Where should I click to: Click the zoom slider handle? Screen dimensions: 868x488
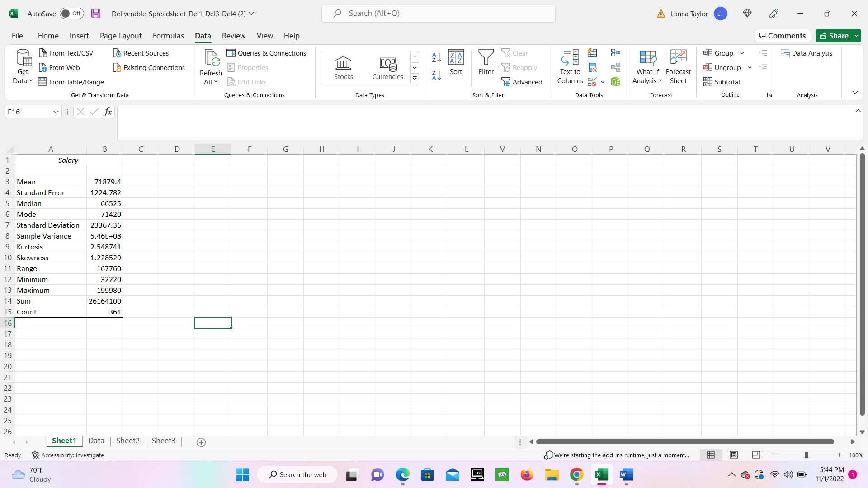tap(806, 455)
